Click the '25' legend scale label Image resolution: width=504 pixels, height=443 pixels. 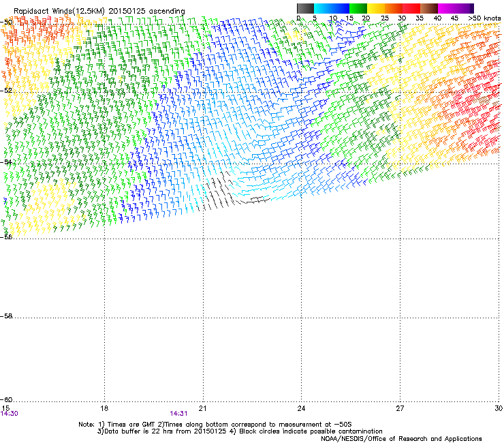point(384,18)
